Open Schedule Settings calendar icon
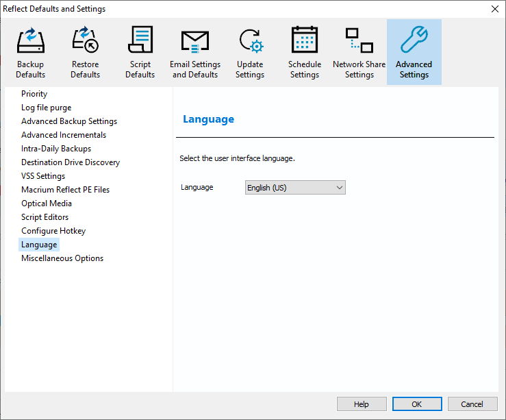The width and height of the screenshot is (506, 420). click(305, 41)
